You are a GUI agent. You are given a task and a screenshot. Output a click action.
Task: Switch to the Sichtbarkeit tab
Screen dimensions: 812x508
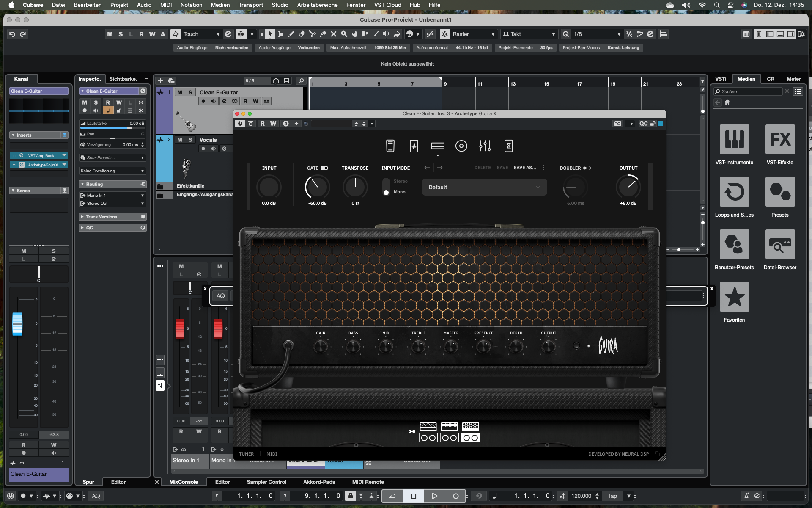[123, 79]
